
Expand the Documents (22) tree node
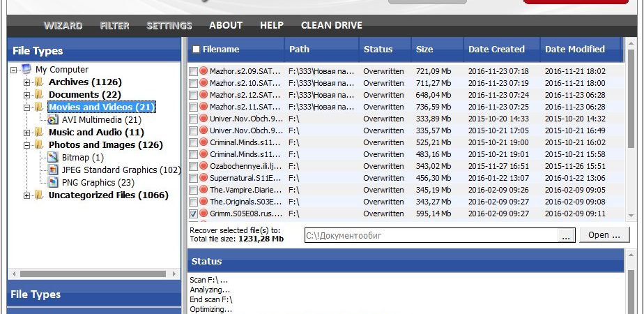[x=27, y=95]
